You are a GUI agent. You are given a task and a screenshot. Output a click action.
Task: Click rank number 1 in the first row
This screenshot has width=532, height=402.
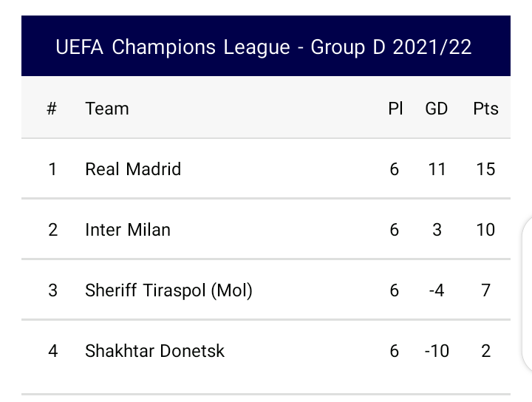52,169
